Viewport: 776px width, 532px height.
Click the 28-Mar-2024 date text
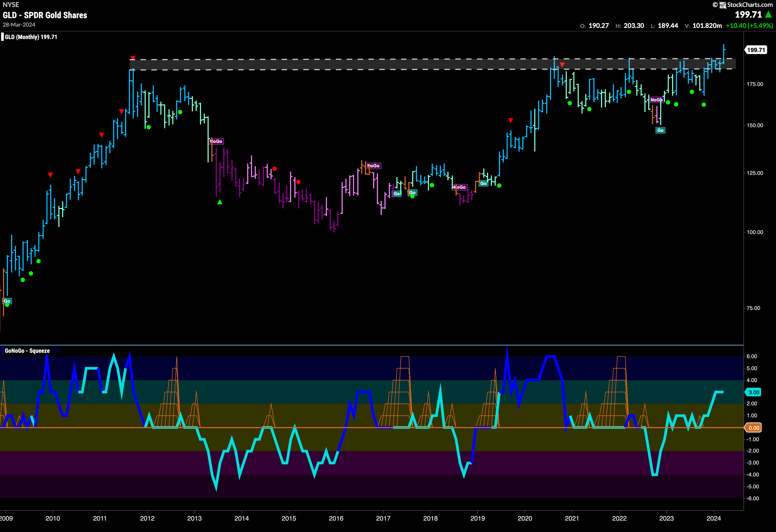[19, 25]
